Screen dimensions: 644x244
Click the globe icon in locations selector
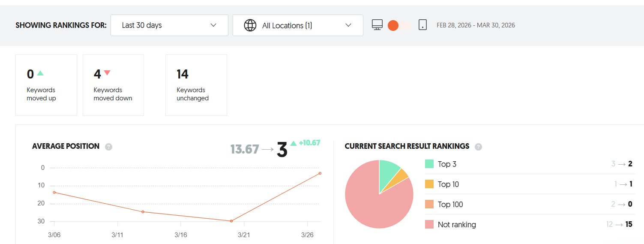[250, 25]
